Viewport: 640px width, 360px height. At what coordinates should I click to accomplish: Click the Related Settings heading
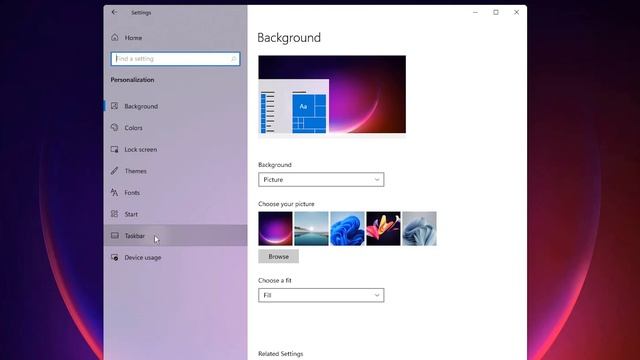click(x=280, y=353)
